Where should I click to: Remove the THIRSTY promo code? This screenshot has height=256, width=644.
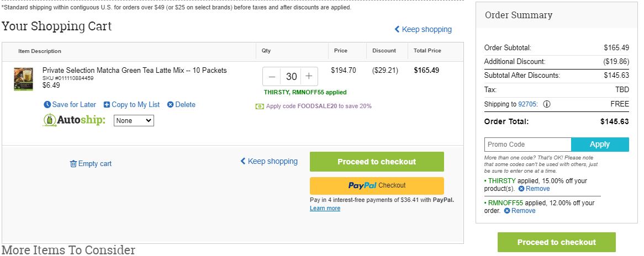click(x=534, y=189)
